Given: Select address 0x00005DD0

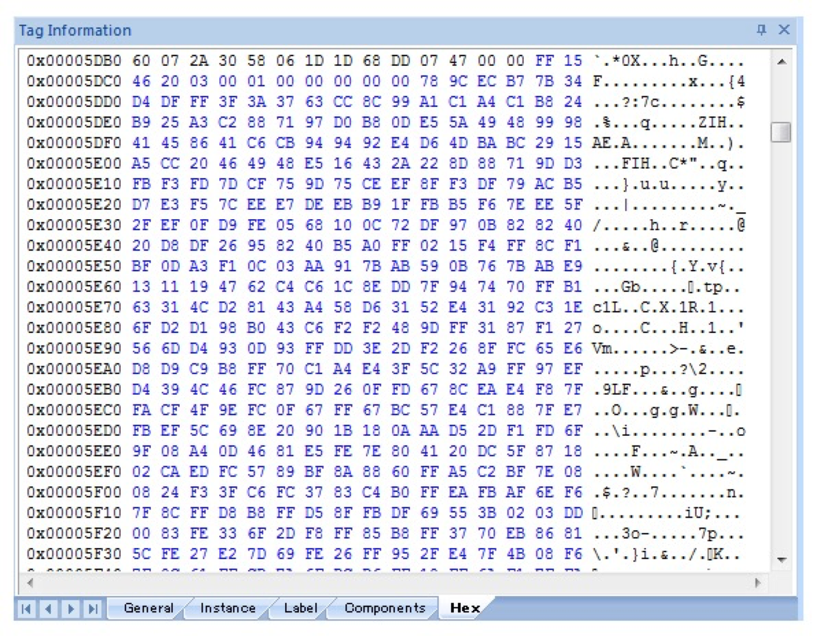Looking at the screenshot, I should click(x=74, y=102).
